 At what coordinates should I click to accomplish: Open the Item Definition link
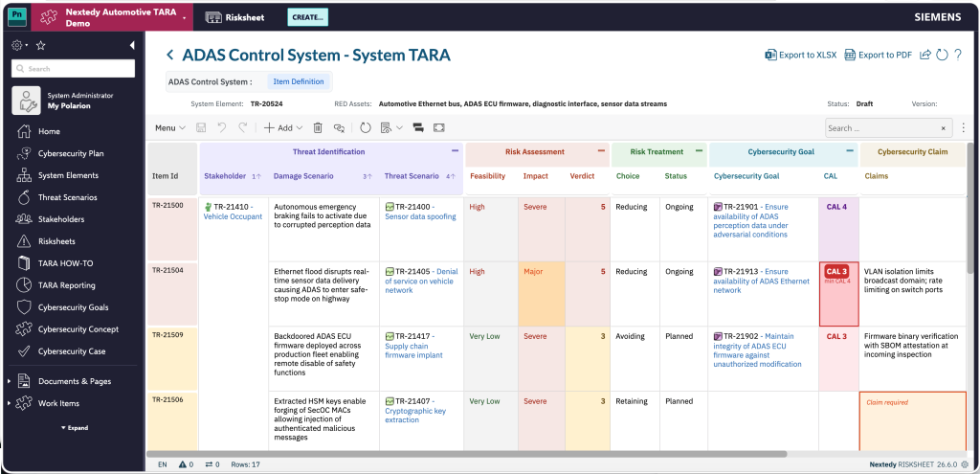click(299, 81)
